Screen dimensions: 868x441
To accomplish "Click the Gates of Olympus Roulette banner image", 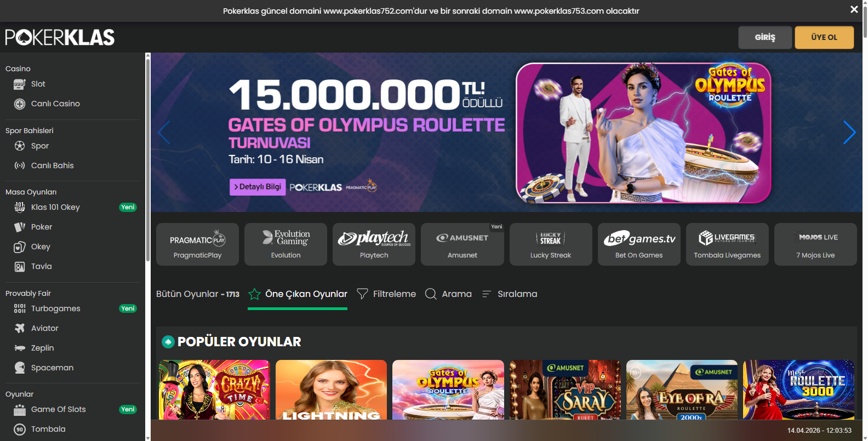I will (x=643, y=133).
